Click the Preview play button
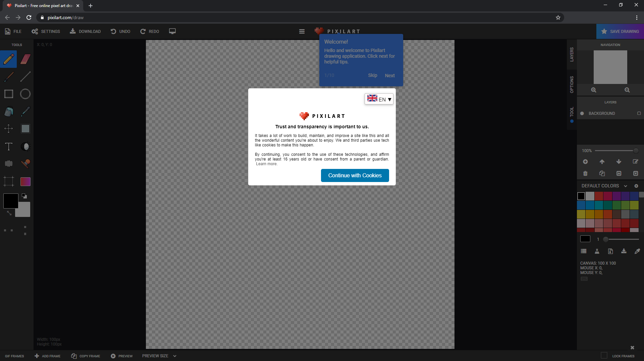Image resolution: width=644 pixels, height=361 pixels. [122, 356]
